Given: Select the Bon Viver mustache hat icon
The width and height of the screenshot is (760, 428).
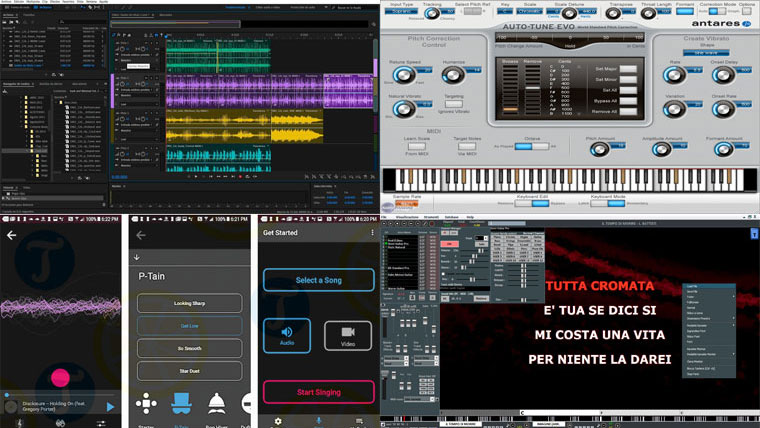Looking at the screenshot, I should click(216, 403).
